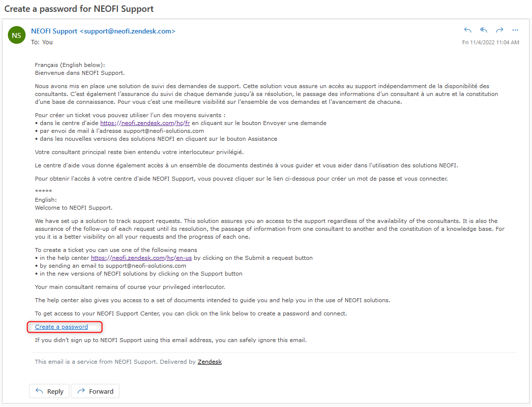Open sender NEOFI Support contact link

click(103, 31)
